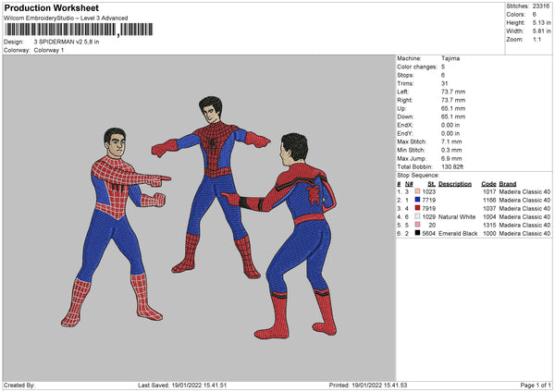This screenshot has height=392, width=555.
Task: Click the pink swatch for thread 20
Action: pos(417,225)
